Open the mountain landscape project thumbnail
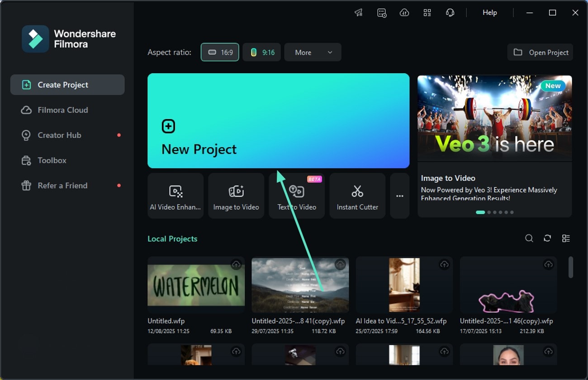The height and width of the screenshot is (380, 588). pyautogui.click(x=300, y=285)
